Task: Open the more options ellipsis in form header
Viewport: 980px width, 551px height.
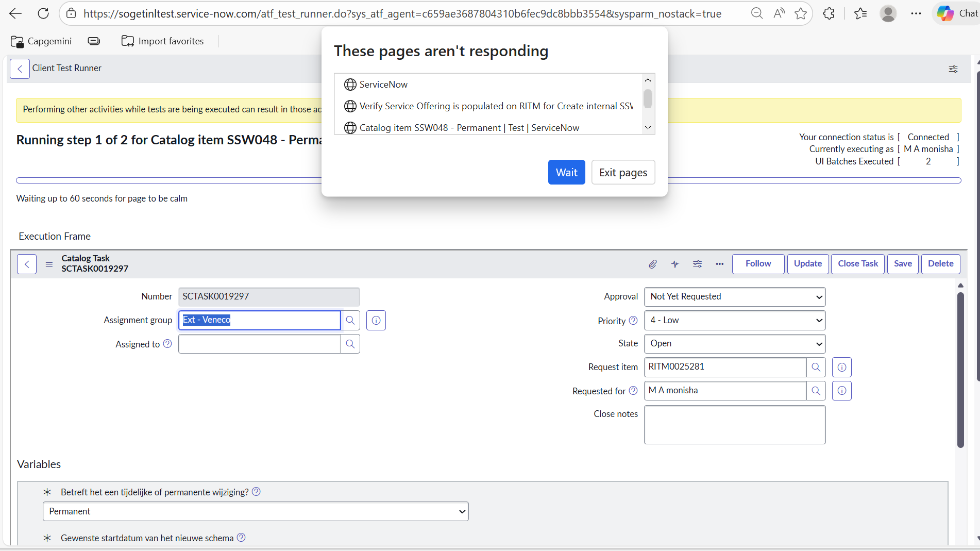Action: (x=719, y=264)
